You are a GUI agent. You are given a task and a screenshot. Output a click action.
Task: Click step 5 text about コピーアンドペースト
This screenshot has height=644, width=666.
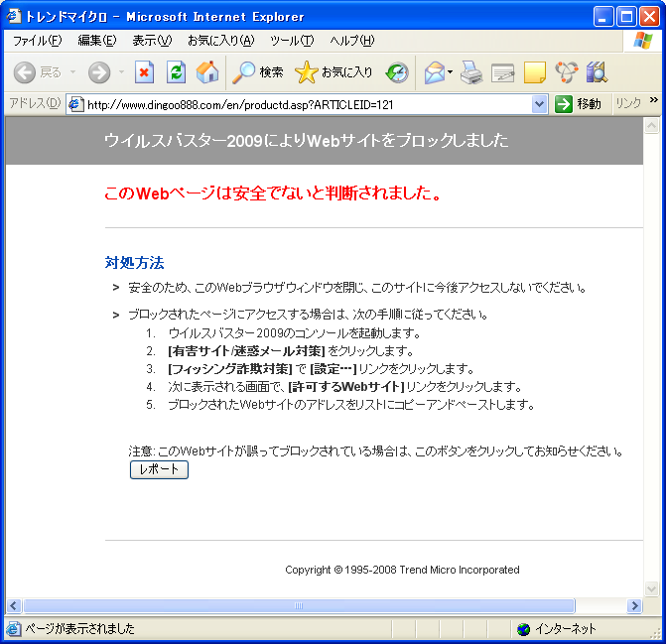tap(351, 405)
